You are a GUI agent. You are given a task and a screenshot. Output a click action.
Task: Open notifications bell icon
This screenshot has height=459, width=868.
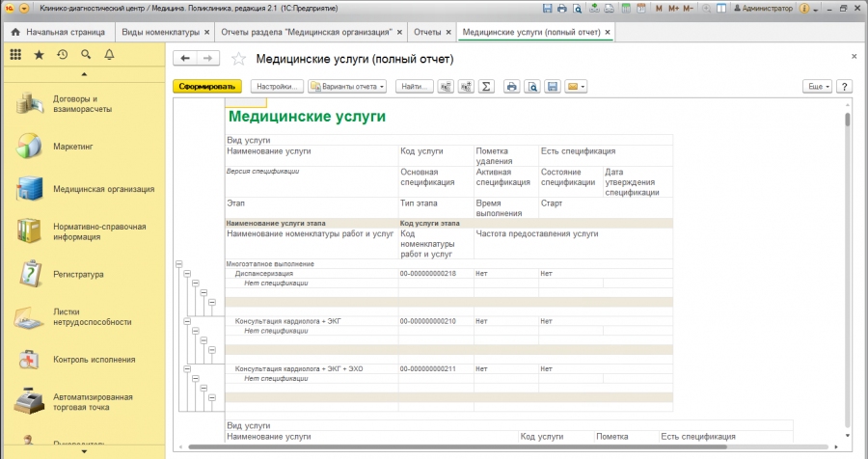pos(109,54)
